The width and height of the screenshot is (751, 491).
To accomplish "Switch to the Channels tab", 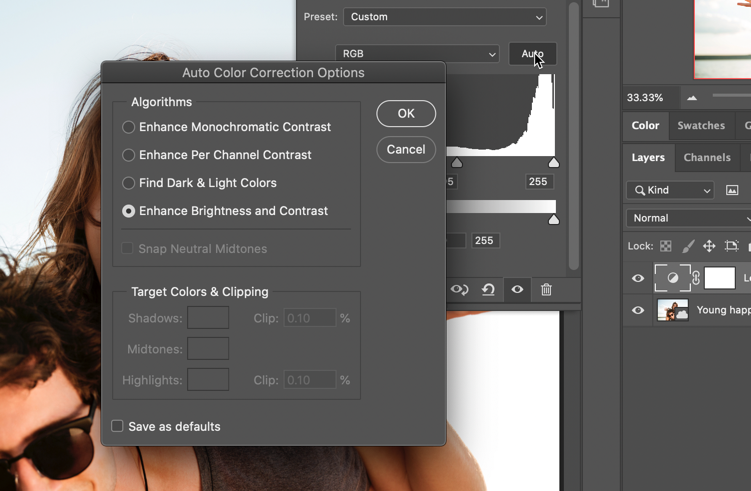I will coord(706,157).
